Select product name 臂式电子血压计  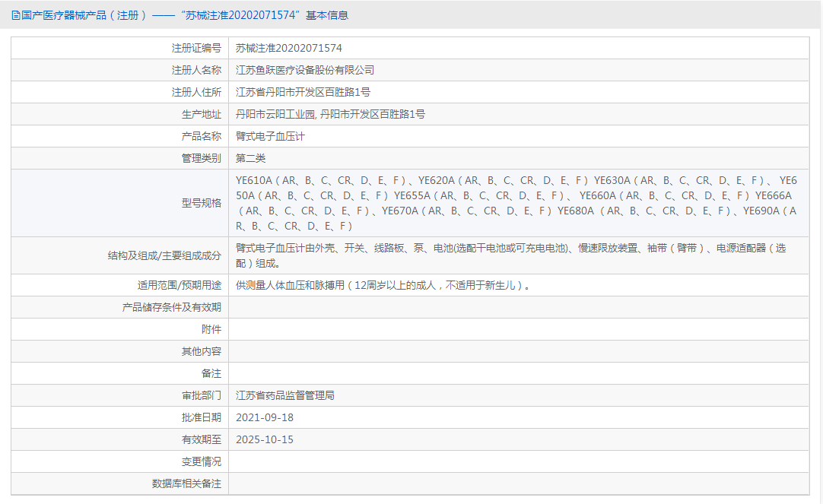tap(270, 136)
